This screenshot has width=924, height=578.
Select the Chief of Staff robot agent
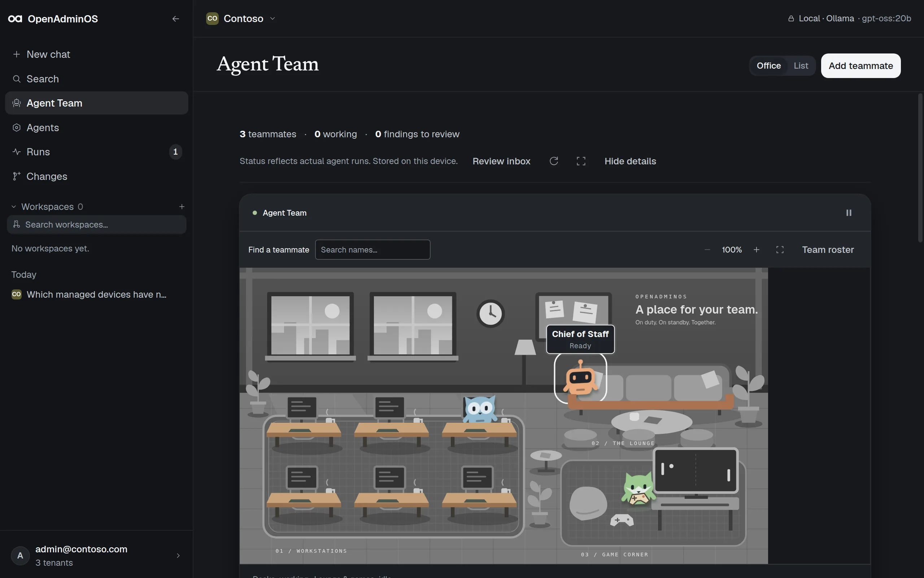(x=580, y=378)
